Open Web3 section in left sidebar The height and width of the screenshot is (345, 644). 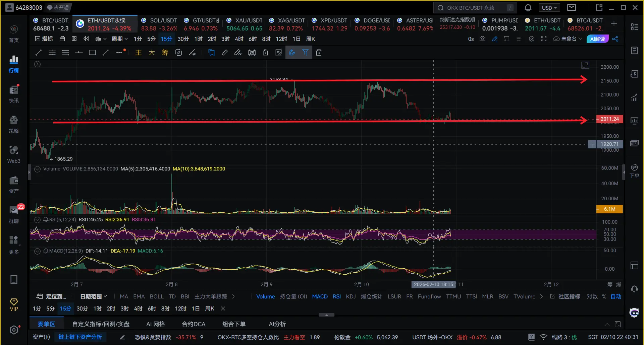(14, 154)
